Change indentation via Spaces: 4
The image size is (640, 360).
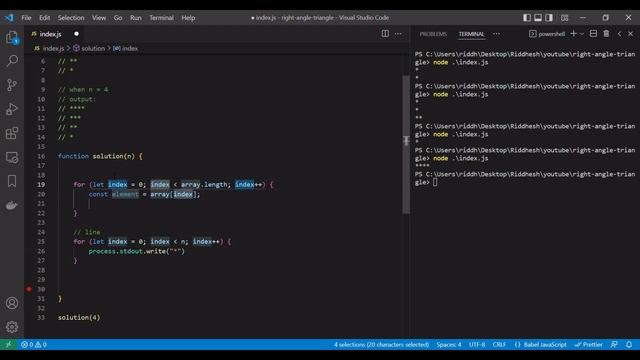[x=449, y=344]
